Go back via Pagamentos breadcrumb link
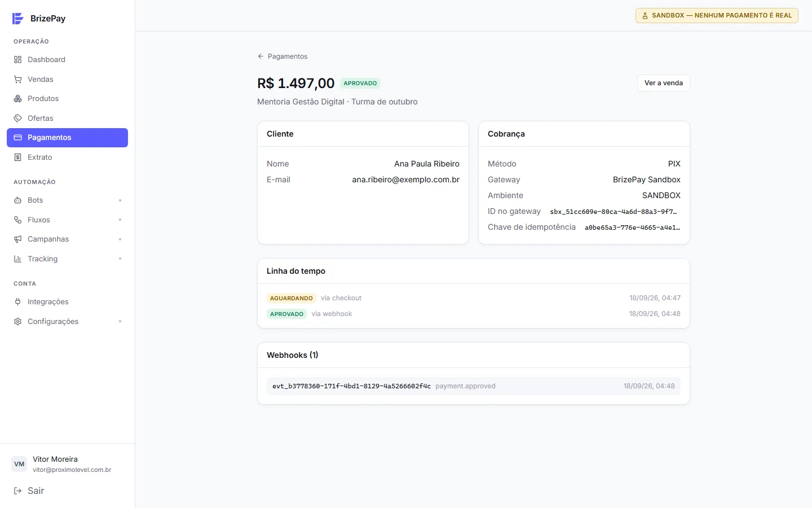812x508 pixels. [288, 56]
